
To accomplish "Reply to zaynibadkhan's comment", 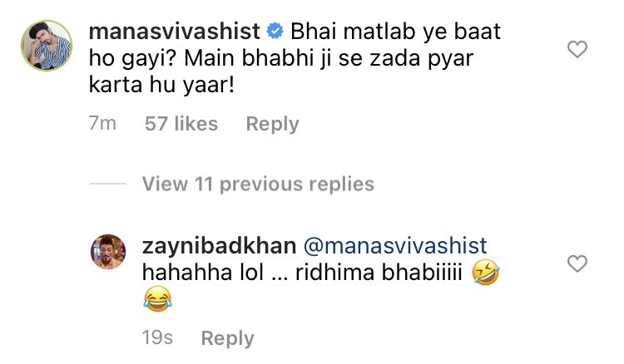I will [x=228, y=338].
